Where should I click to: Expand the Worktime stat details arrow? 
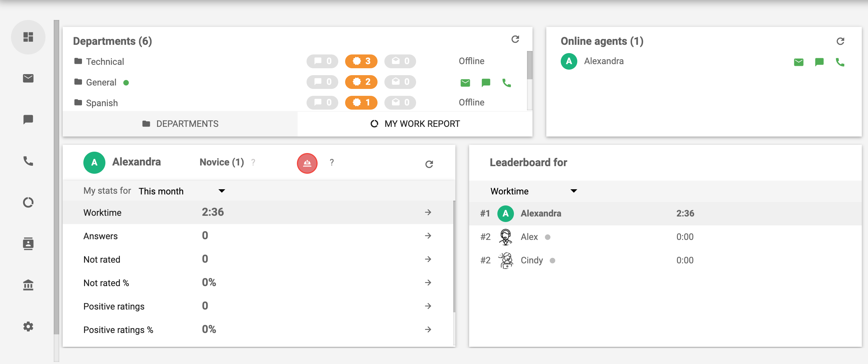pyautogui.click(x=428, y=213)
